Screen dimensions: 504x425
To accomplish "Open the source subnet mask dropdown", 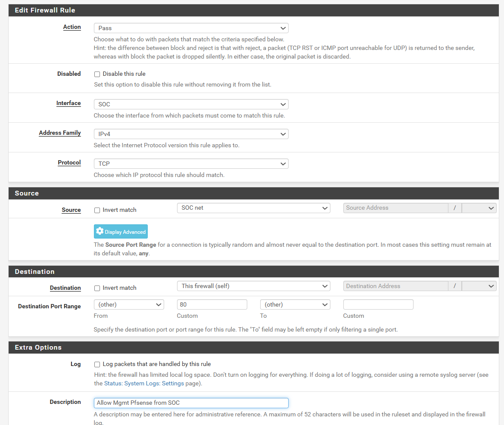I will coord(479,208).
